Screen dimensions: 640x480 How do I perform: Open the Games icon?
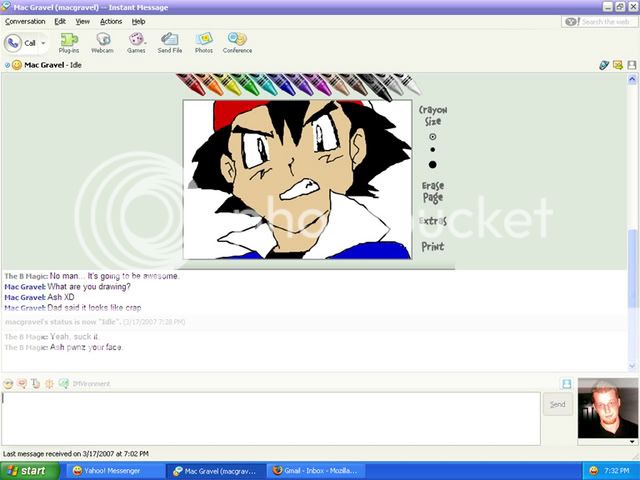coord(136,42)
